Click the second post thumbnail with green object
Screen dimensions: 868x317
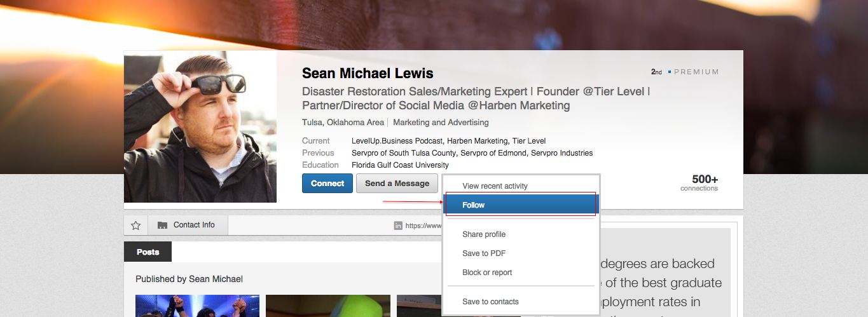[328, 306]
